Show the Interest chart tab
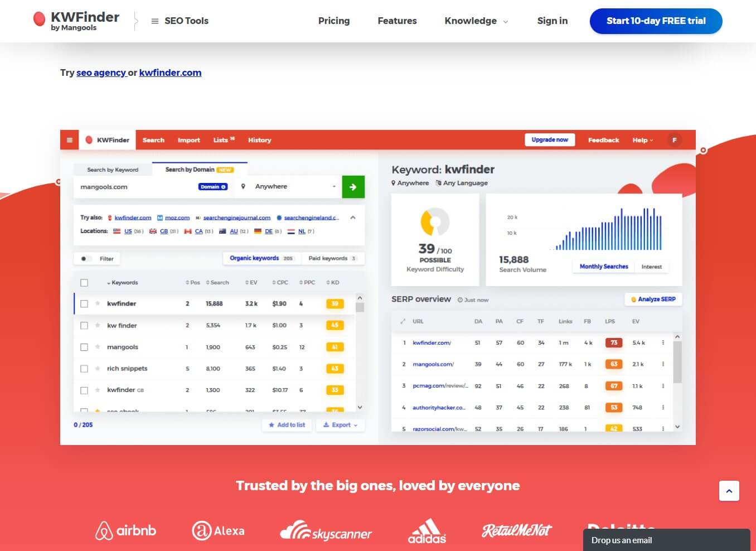This screenshot has height=551, width=756. point(651,267)
